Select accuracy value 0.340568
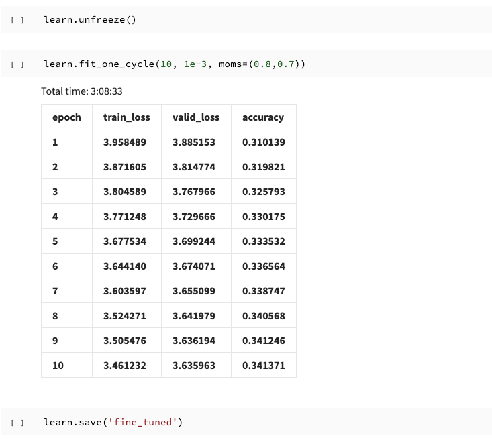Image resolution: width=492 pixels, height=448 pixels. pyautogui.click(x=264, y=316)
